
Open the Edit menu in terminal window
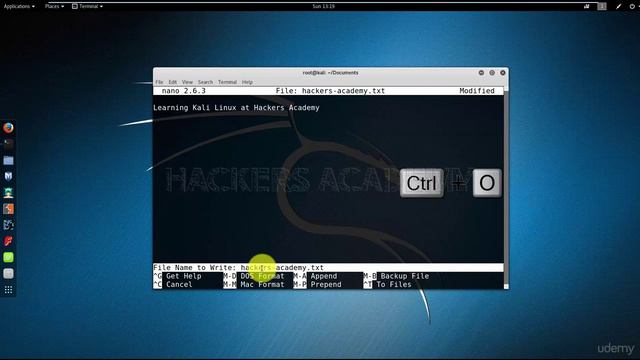pyautogui.click(x=173, y=82)
